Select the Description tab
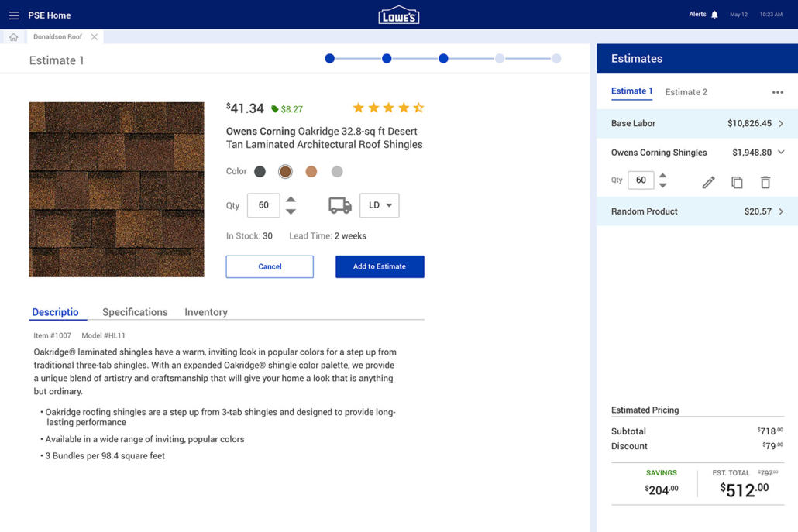The width and height of the screenshot is (798, 532). click(57, 312)
